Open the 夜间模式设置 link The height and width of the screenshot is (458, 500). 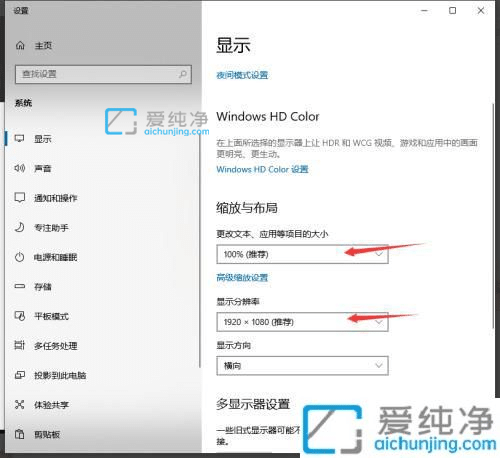242,75
